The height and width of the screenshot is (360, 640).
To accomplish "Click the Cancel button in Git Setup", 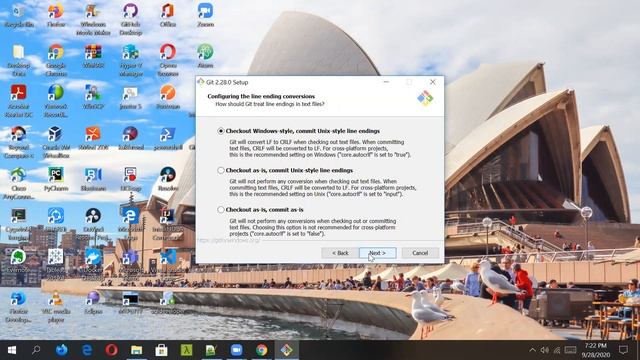I will (420, 253).
